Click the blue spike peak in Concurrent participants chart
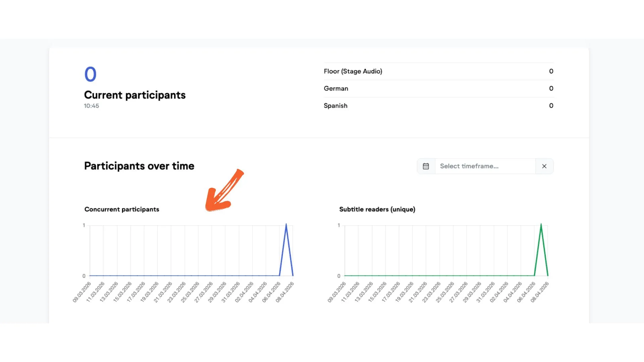Image resolution: width=644 pixels, height=362 pixels. tap(286, 225)
